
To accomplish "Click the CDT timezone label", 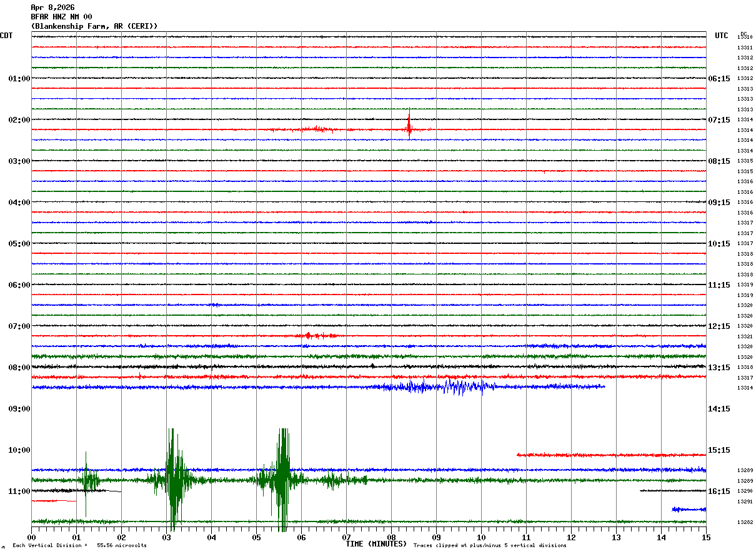I will [6, 36].
